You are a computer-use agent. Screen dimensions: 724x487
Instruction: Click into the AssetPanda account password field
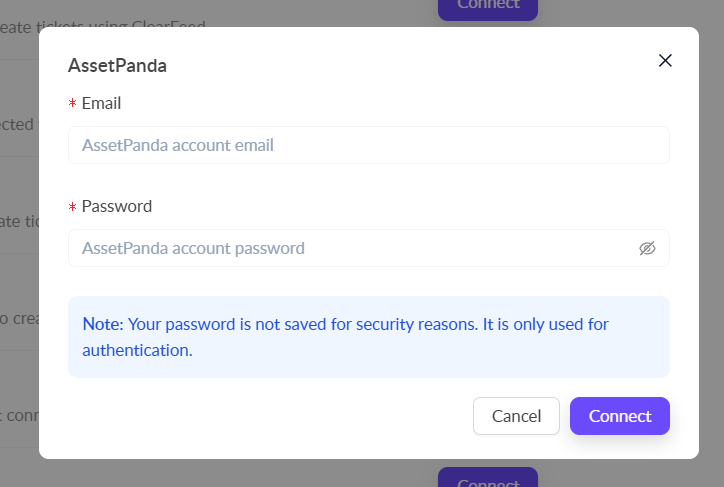(x=350, y=248)
